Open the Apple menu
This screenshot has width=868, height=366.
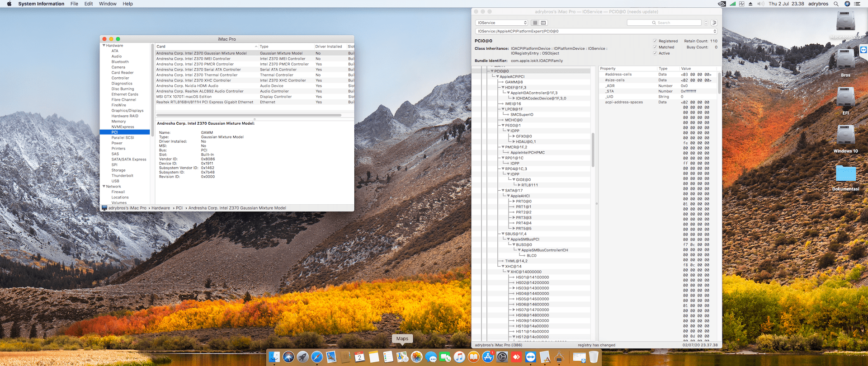pyautogui.click(x=9, y=4)
